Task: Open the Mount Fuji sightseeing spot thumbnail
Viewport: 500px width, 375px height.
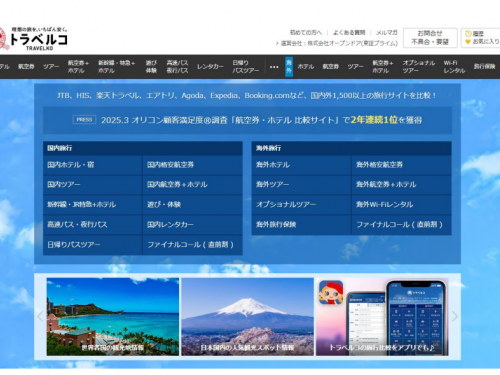Action: tap(247, 317)
